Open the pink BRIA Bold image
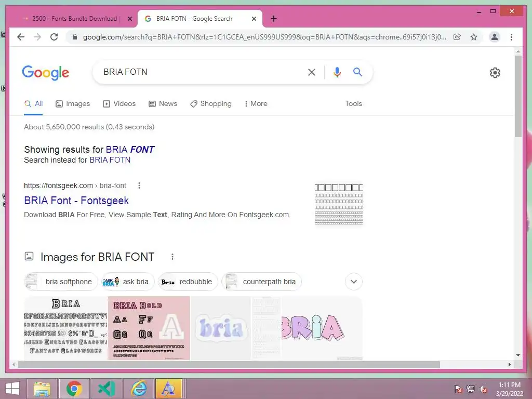 coord(149,328)
